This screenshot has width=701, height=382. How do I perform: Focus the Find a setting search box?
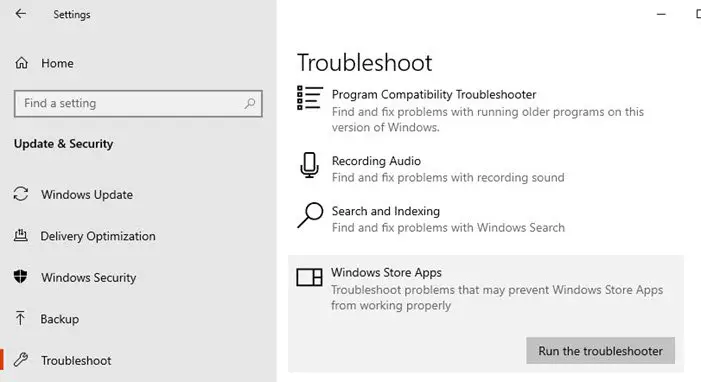click(x=138, y=104)
